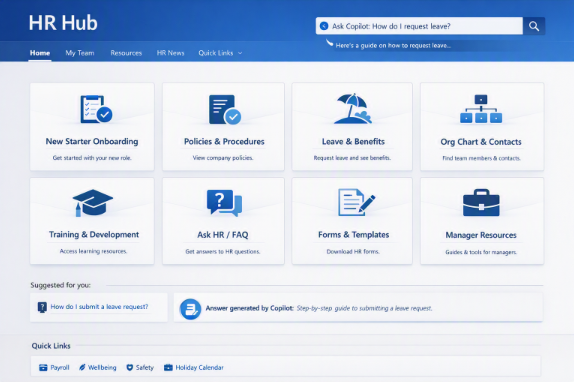The image size is (574, 382).
Task: Go to the Home tab
Action: click(x=40, y=53)
